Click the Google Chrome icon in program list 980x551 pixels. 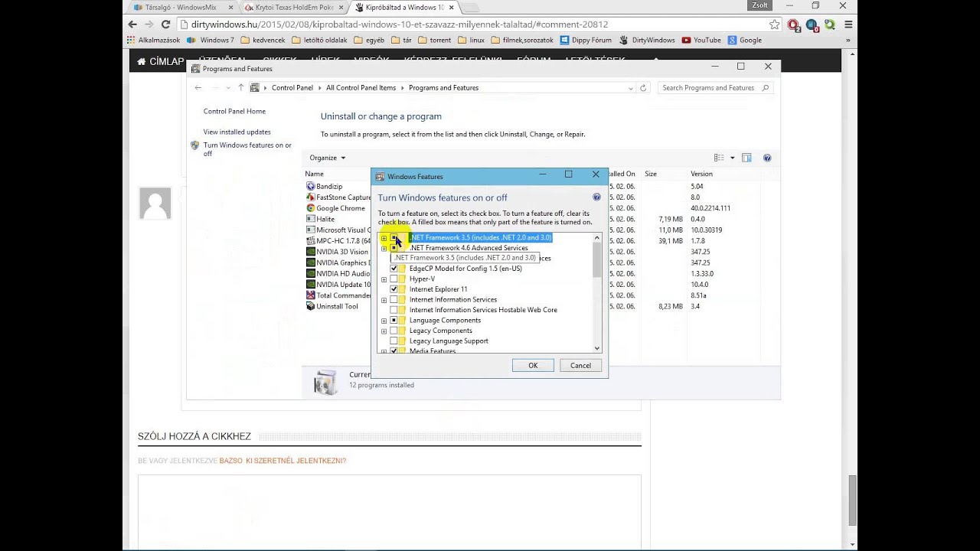pyautogui.click(x=310, y=208)
